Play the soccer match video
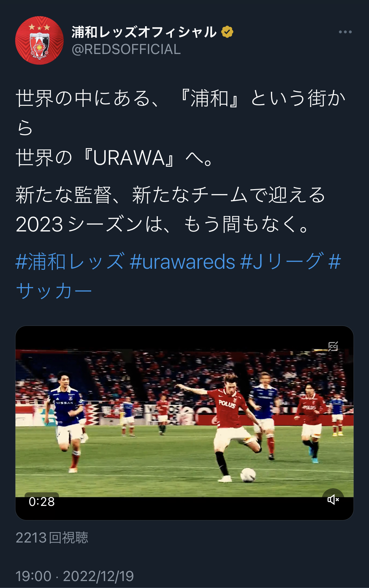 click(x=184, y=423)
